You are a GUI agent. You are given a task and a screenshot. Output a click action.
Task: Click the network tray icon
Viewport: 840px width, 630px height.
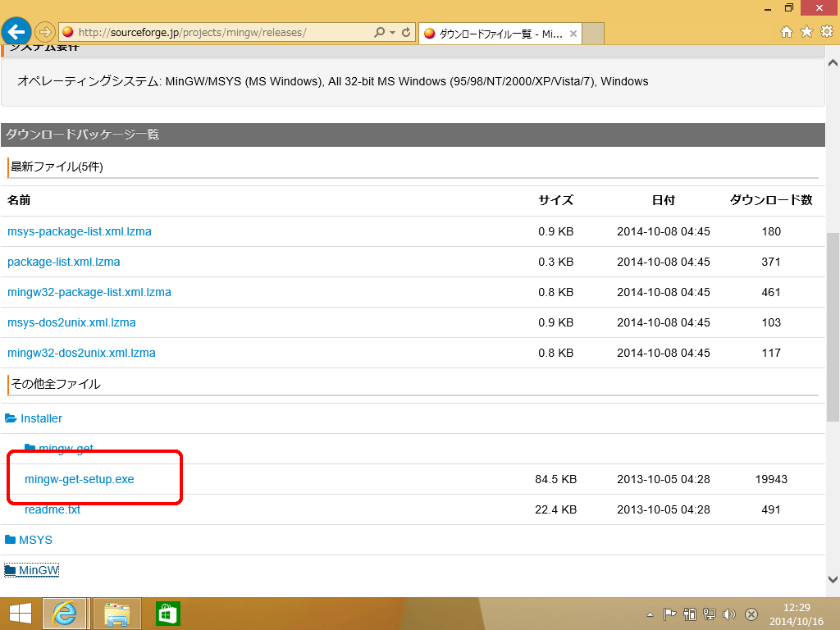pos(710,614)
